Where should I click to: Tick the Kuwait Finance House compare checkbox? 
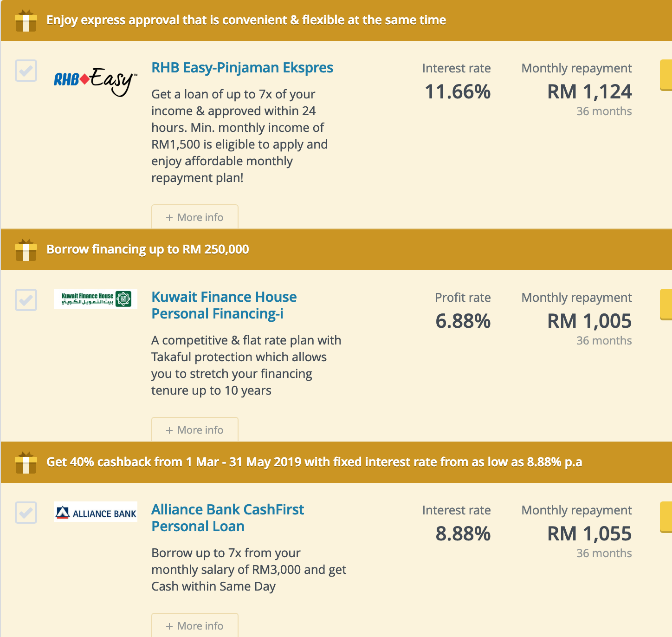tap(26, 300)
